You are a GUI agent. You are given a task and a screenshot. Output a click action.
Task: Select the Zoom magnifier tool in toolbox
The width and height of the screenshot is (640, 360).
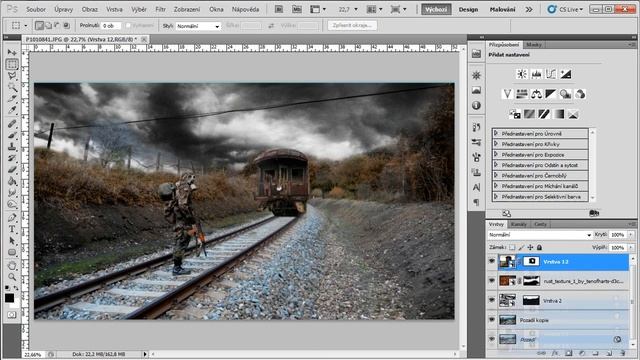click(x=12, y=278)
